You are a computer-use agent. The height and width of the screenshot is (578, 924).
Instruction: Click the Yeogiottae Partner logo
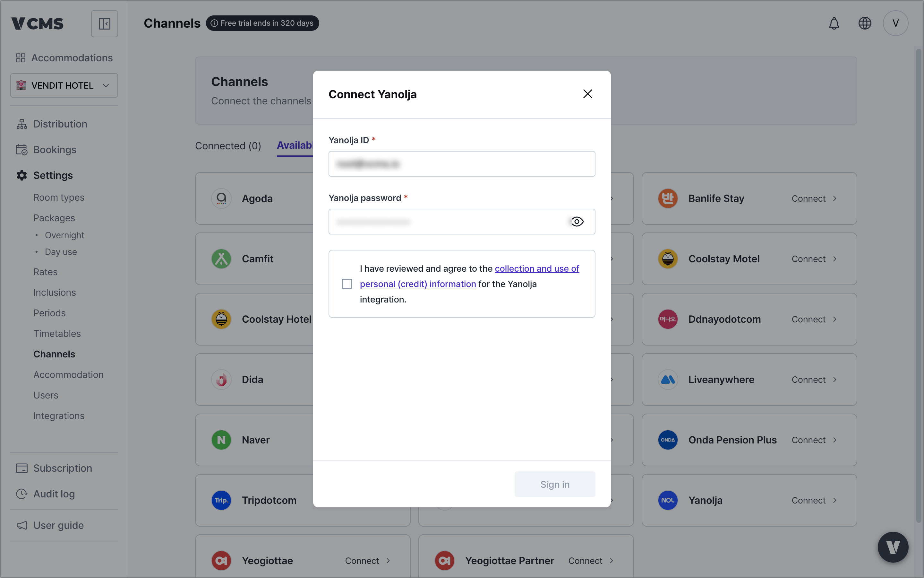pos(445,561)
